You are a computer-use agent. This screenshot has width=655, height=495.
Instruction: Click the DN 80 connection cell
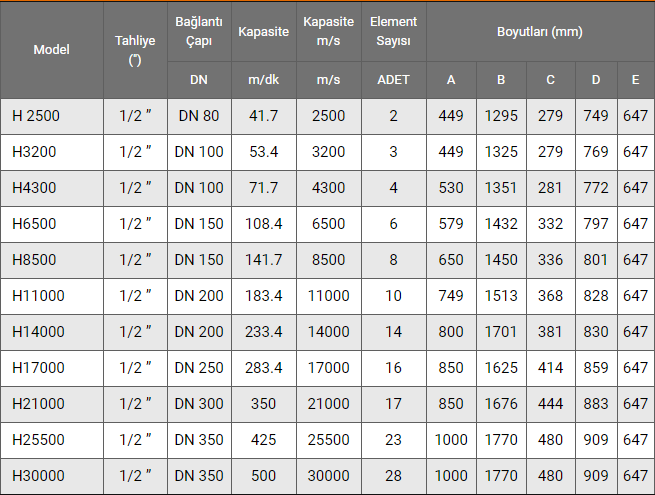pyautogui.click(x=199, y=116)
